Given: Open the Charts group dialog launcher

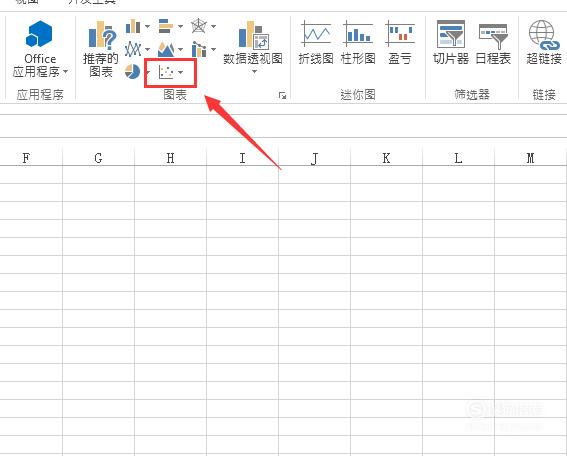Looking at the screenshot, I should coord(282,95).
